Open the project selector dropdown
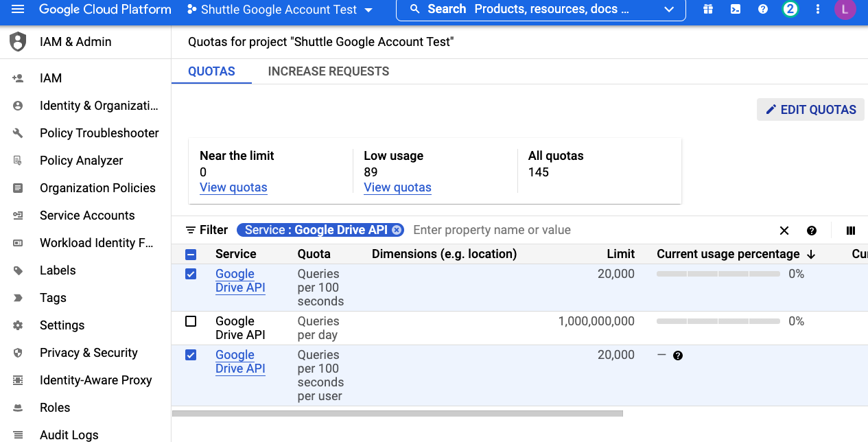Viewport: 868px width, 442px height. click(280, 10)
